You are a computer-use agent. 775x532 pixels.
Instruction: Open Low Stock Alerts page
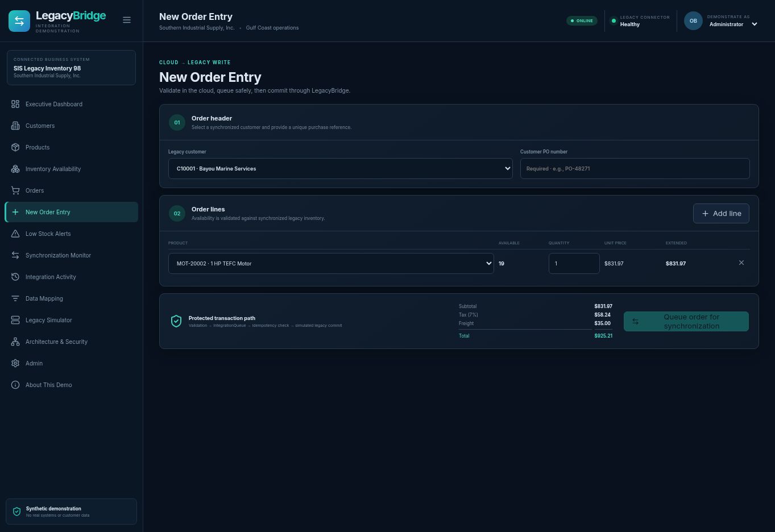pos(72,234)
